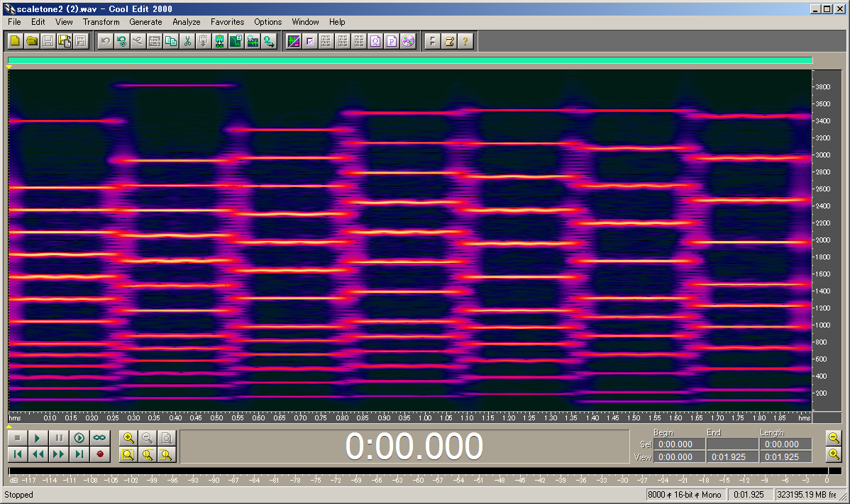Click Zoom Out Full page magnifier
This screenshot has height=504, width=850.
tap(167, 438)
